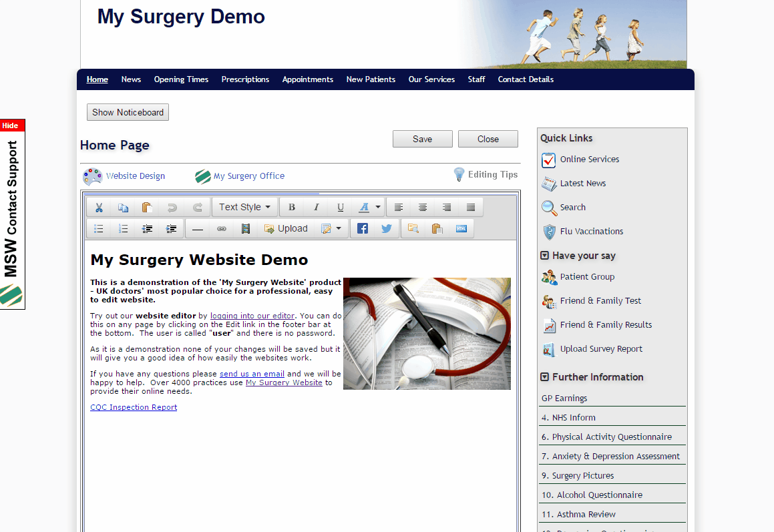
Task: Insert horizontal line in editor
Action: (198, 228)
